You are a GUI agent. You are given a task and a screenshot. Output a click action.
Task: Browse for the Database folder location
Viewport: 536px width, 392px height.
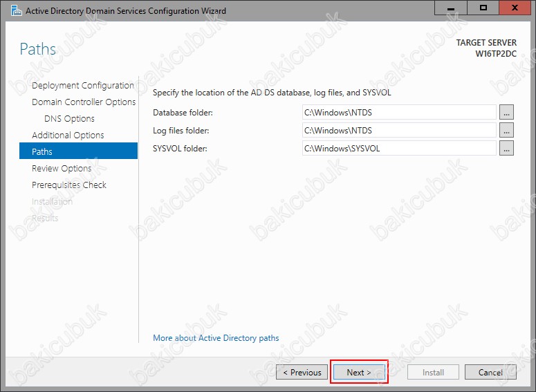click(x=506, y=112)
